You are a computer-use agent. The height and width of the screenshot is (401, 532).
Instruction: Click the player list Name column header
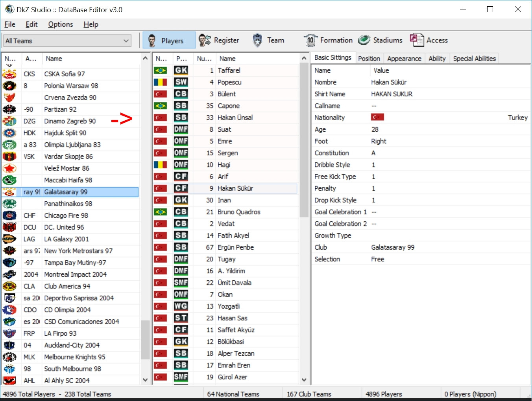tap(258, 59)
